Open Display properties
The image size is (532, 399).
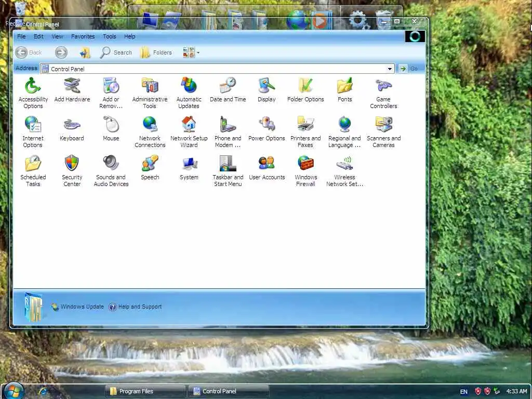pyautogui.click(x=267, y=89)
